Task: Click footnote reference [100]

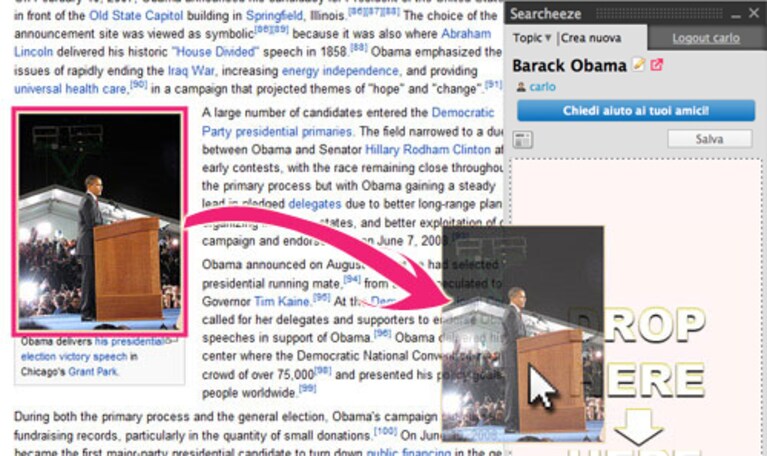Action: click(x=385, y=431)
